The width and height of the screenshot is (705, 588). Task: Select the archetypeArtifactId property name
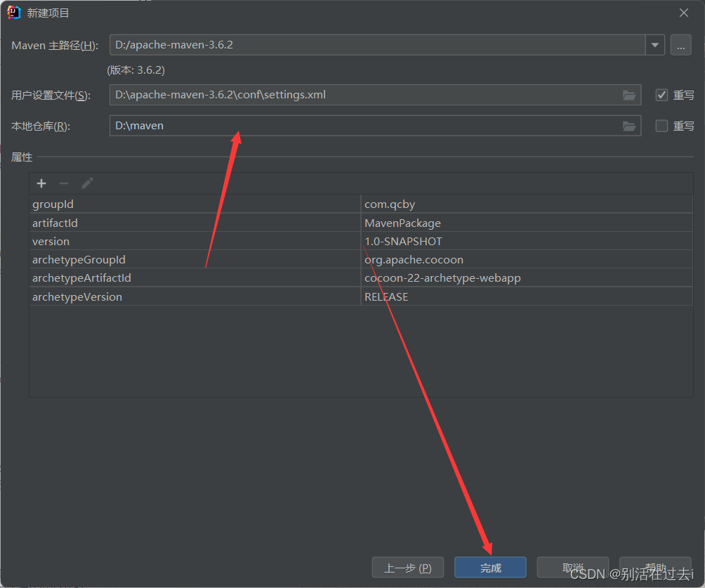[x=82, y=278]
